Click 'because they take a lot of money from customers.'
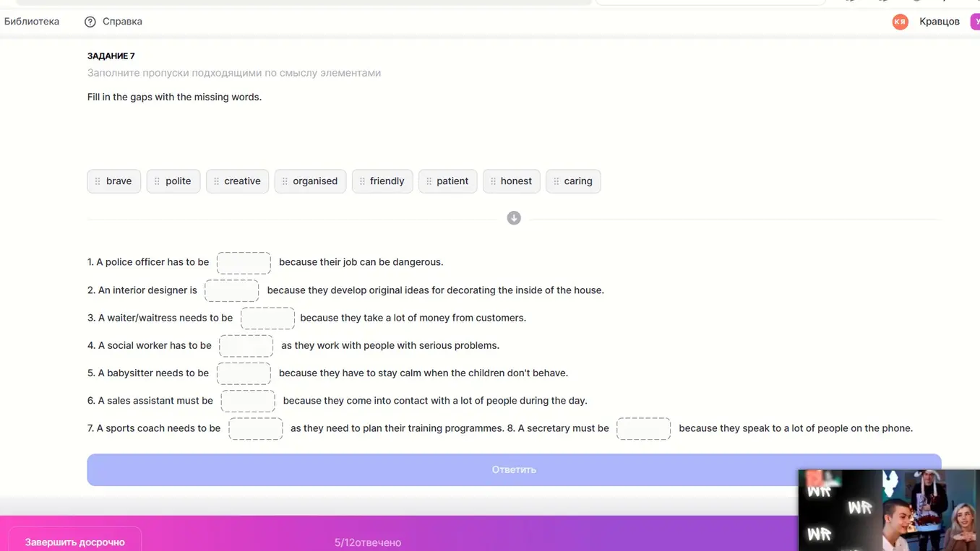 click(x=413, y=318)
